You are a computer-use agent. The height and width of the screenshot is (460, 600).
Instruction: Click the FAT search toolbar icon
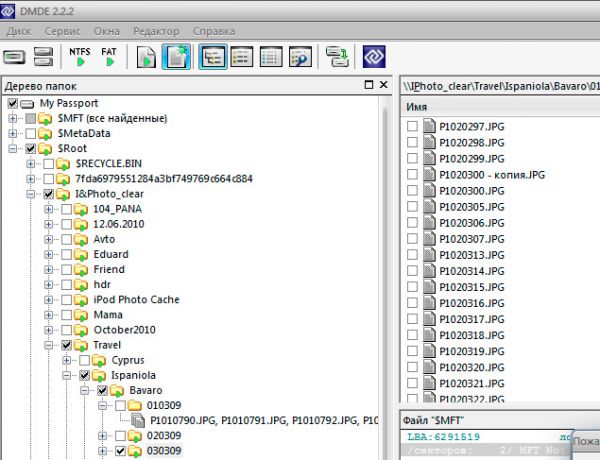click(x=109, y=57)
